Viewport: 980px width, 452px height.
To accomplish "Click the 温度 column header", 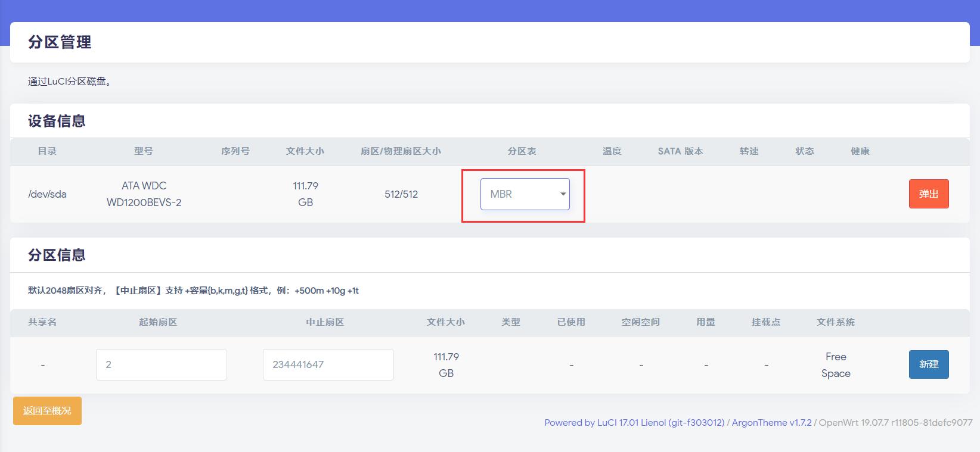I will pos(612,151).
